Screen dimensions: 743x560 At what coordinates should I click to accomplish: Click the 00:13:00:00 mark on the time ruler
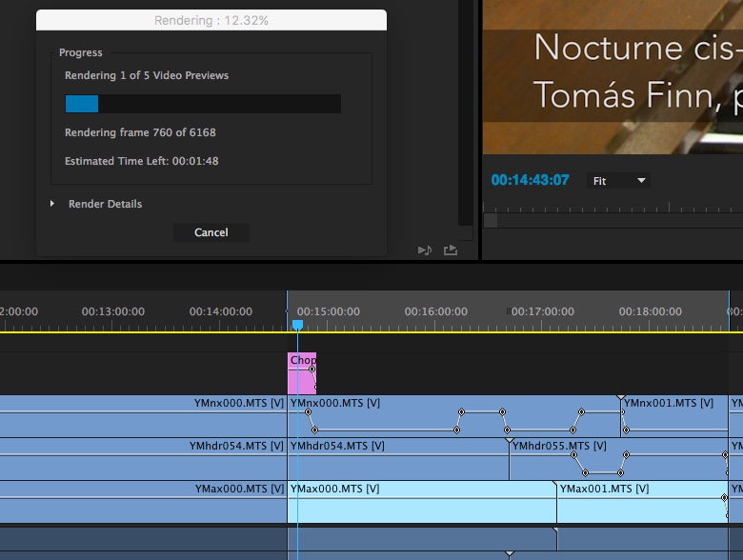(112, 311)
